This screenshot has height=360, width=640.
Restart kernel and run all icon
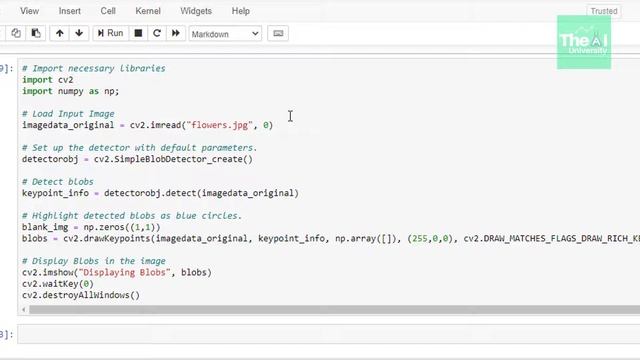tap(176, 33)
